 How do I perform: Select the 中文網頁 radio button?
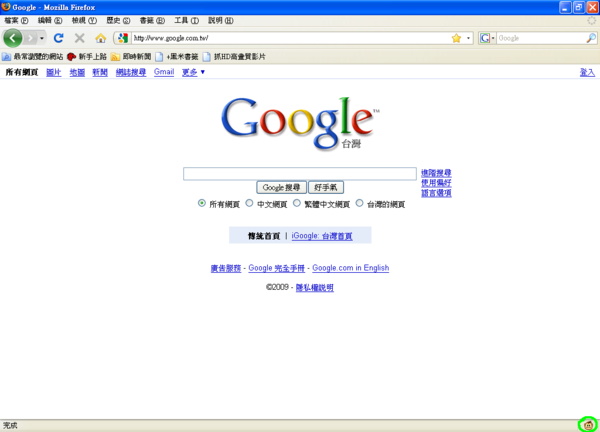coord(249,203)
